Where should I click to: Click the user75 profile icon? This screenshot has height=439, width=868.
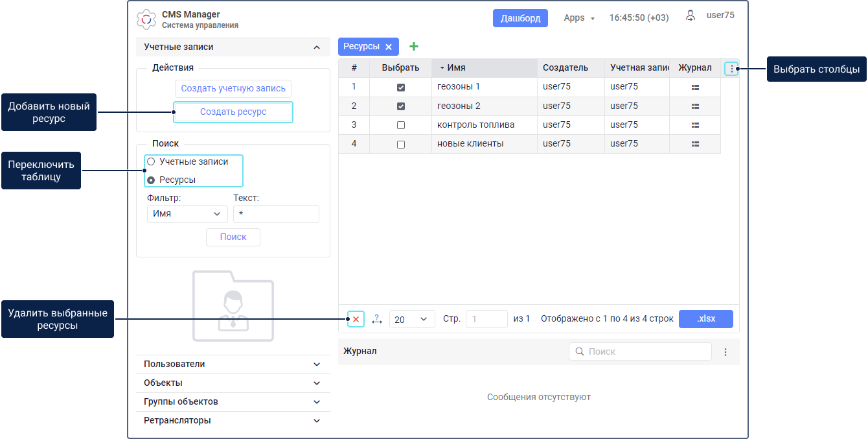pos(691,16)
